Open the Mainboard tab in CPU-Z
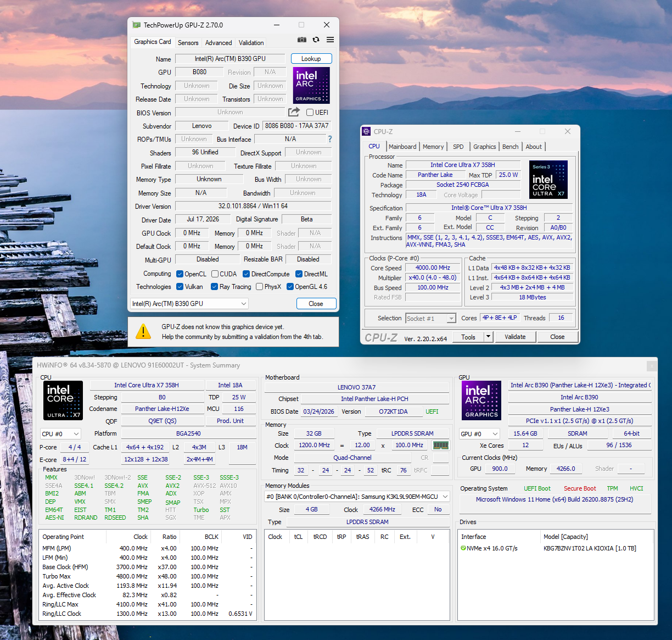672x640 pixels. pos(402,147)
